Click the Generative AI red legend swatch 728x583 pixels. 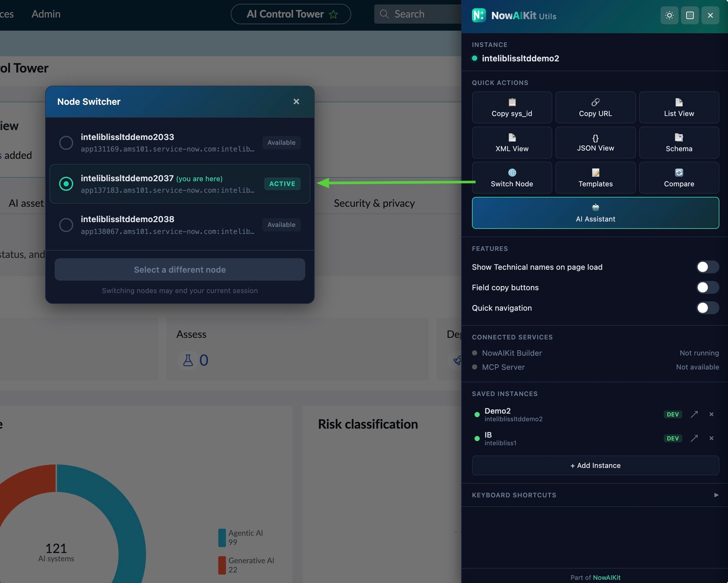[x=222, y=565]
